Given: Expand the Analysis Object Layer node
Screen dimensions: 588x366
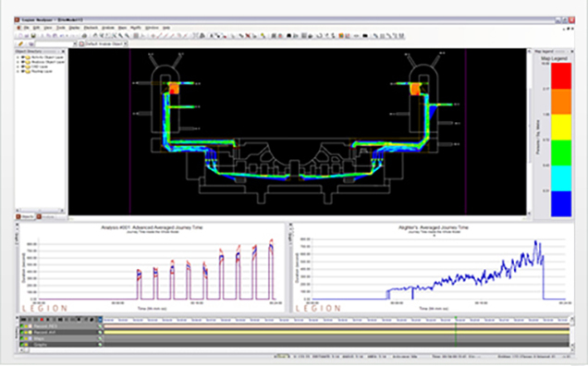Looking at the screenshot, I should tap(18, 62).
